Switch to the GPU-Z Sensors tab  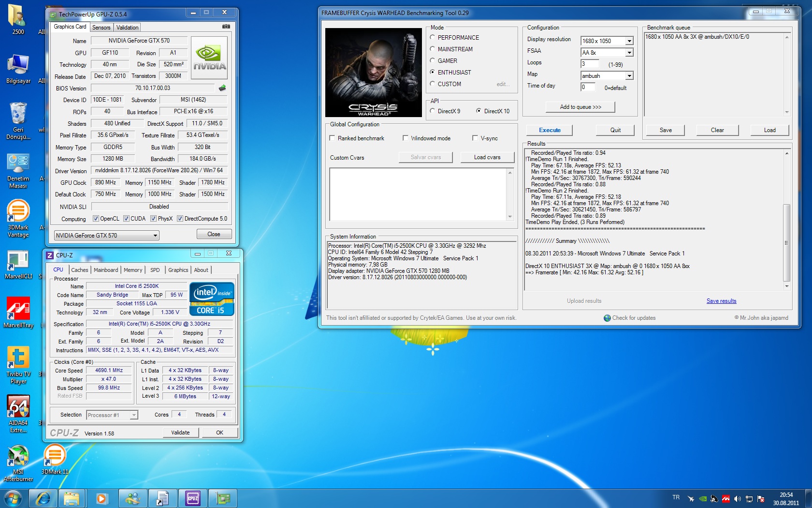[101, 28]
